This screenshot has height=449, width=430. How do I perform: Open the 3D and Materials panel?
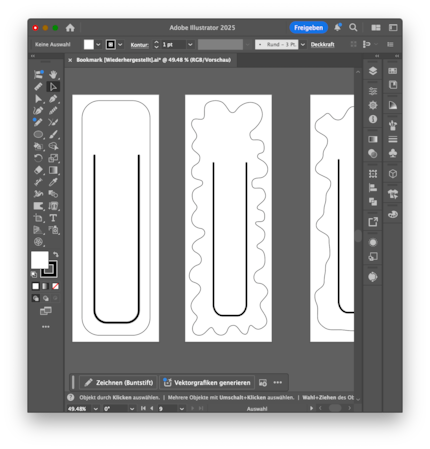(393, 174)
